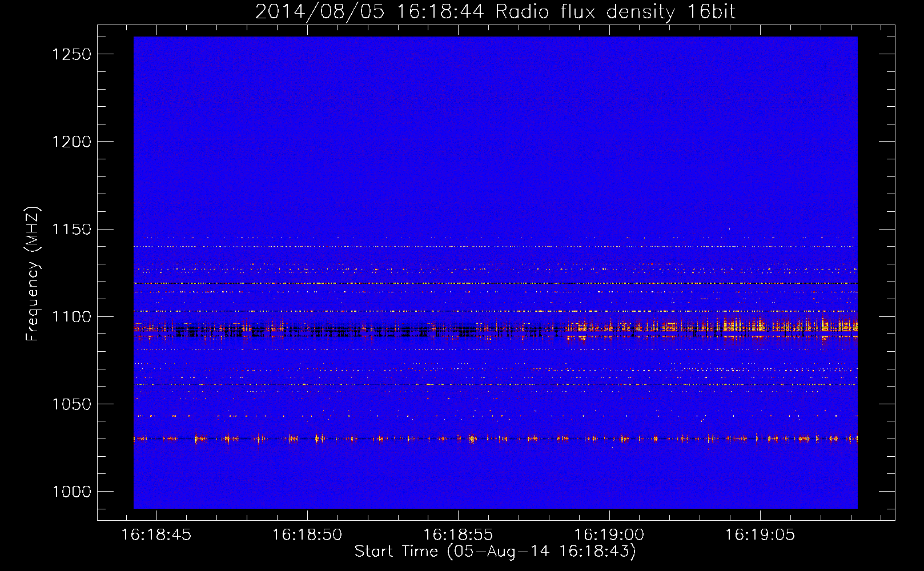924x571 pixels.
Task: Click the 1100 frequency tick label
Action: click(72, 317)
